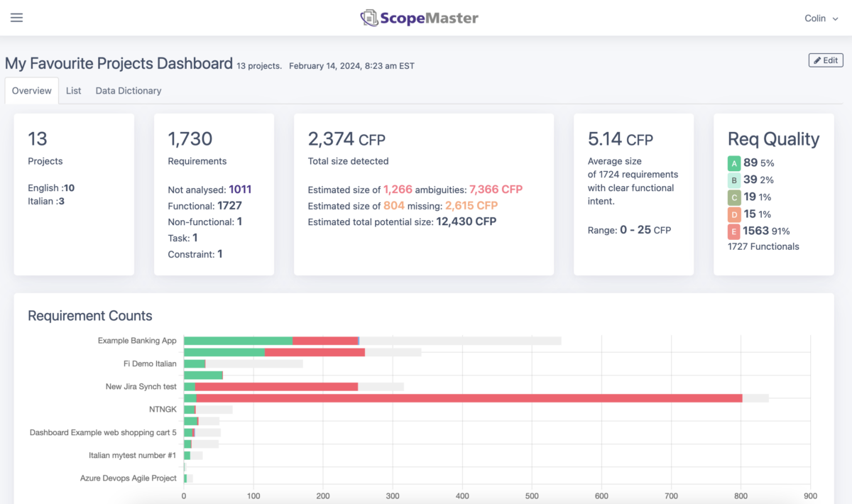
Task: Click the Edit button
Action: (825, 60)
